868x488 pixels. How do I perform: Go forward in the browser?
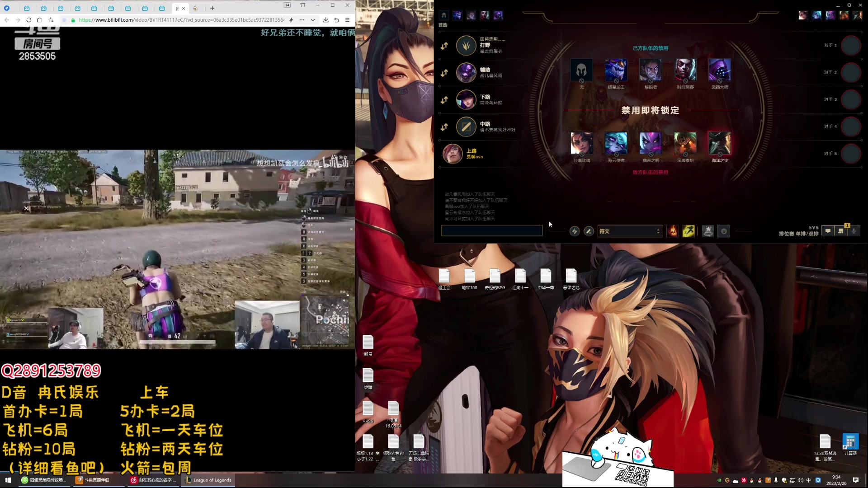point(18,20)
